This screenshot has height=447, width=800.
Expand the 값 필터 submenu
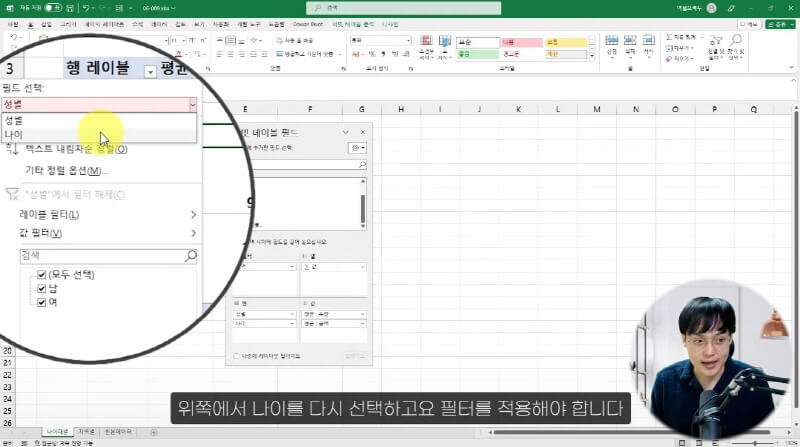click(107, 233)
